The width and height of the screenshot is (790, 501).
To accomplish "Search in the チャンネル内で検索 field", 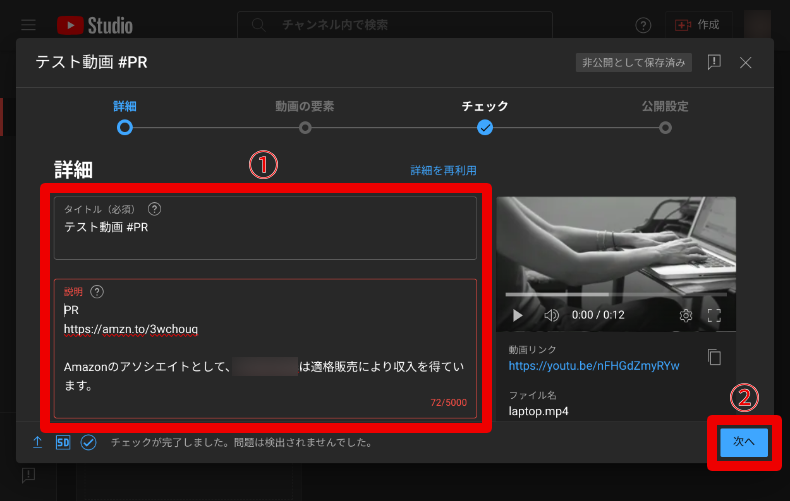I will (394, 25).
